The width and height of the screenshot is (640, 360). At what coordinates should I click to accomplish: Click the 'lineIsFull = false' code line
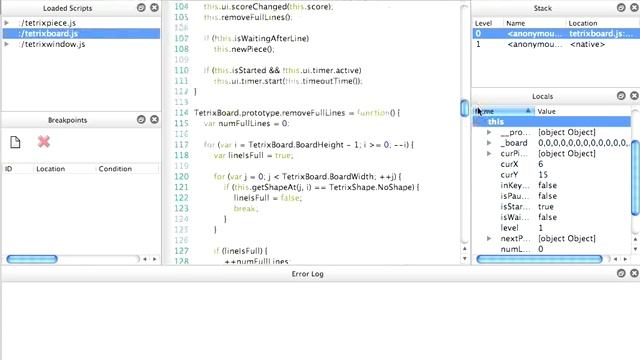coord(268,198)
